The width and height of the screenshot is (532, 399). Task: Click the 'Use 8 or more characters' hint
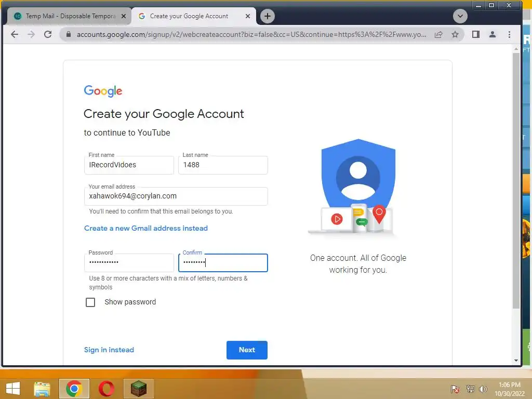168,283
